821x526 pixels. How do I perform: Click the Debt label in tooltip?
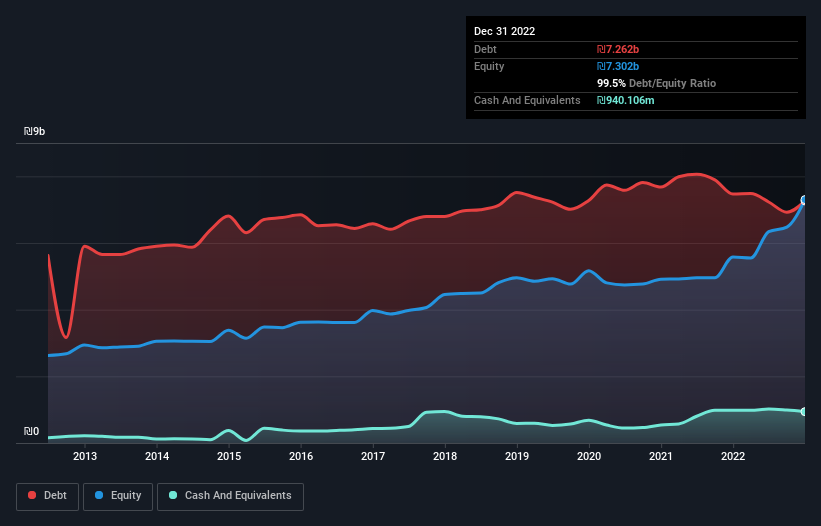pos(485,49)
